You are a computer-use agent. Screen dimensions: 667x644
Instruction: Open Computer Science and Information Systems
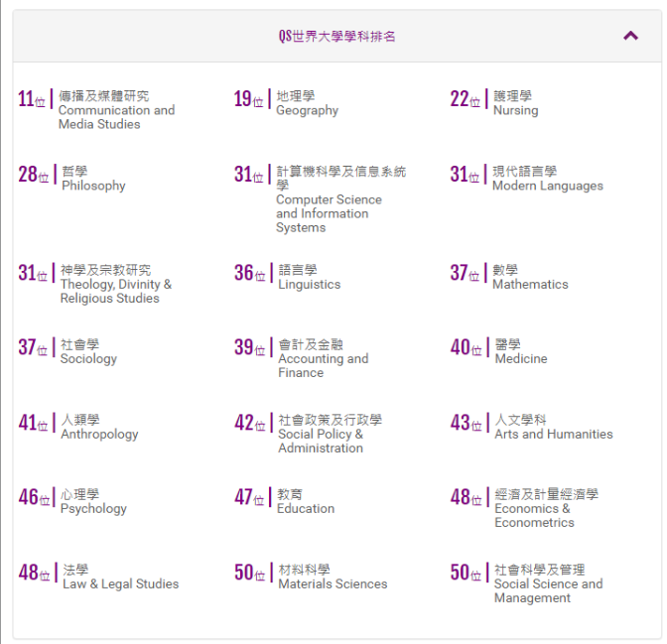(328, 199)
